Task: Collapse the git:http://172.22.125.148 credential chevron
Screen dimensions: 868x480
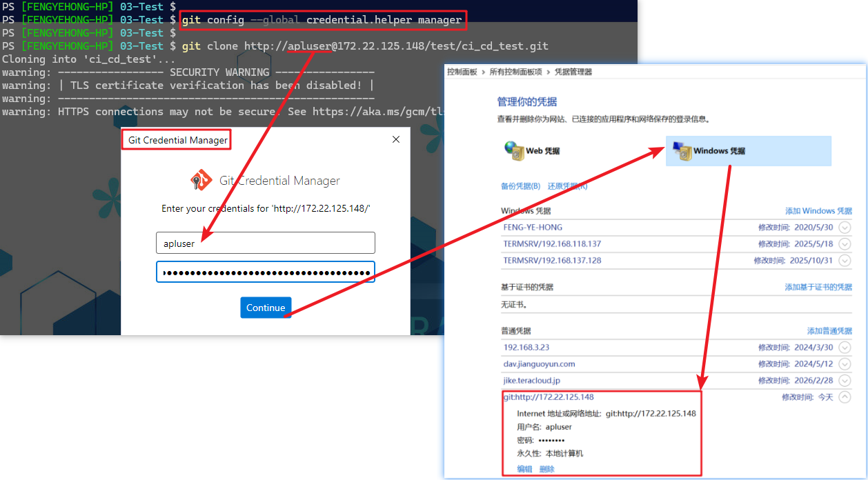Action: pos(845,397)
